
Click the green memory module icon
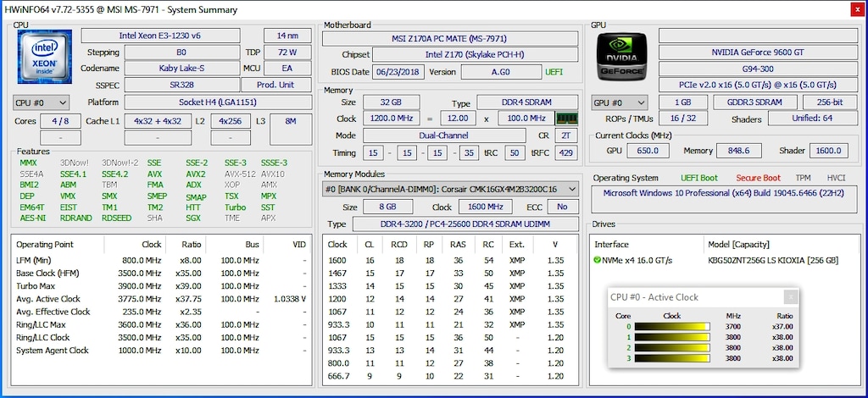[x=566, y=119]
